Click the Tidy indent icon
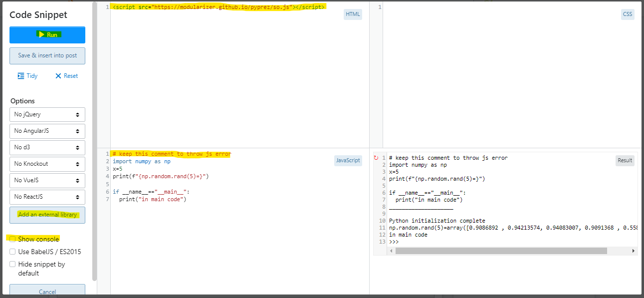Viewport: 644px width, 298px height. (x=21, y=76)
